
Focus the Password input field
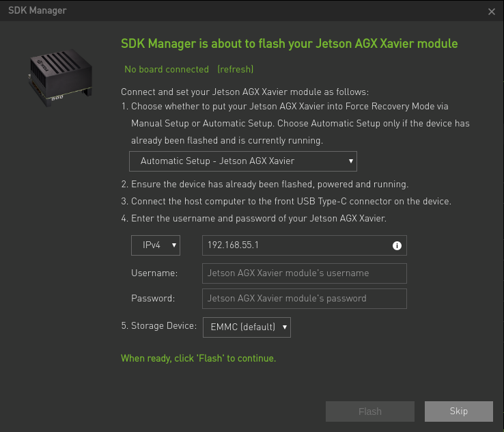pyautogui.click(x=304, y=299)
